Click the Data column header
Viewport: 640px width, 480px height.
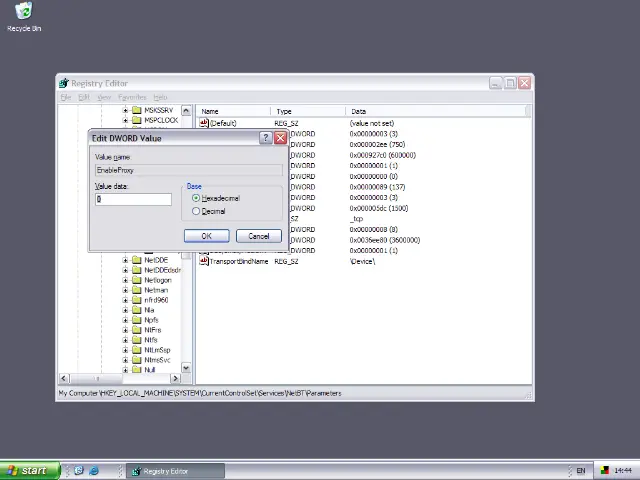point(436,111)
